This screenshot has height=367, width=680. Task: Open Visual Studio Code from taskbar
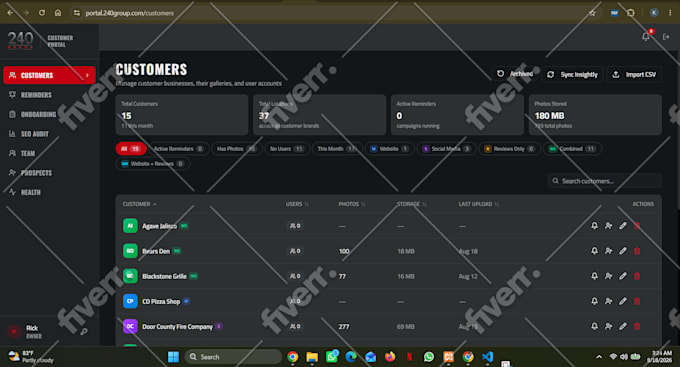click(487, 357)
